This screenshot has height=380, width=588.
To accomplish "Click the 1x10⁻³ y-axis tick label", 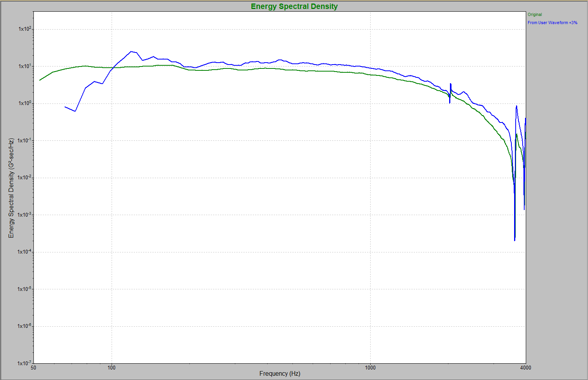I will (25, 215).
